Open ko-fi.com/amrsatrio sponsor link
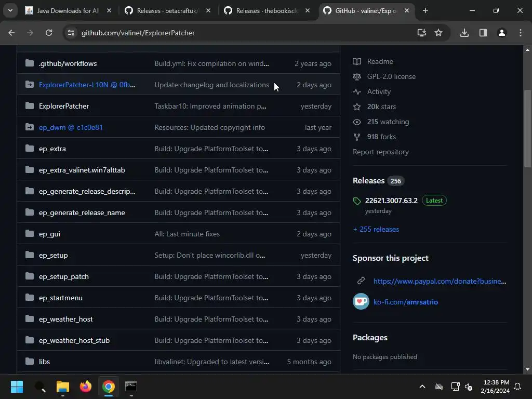The image size is (532, 399). 405,302
